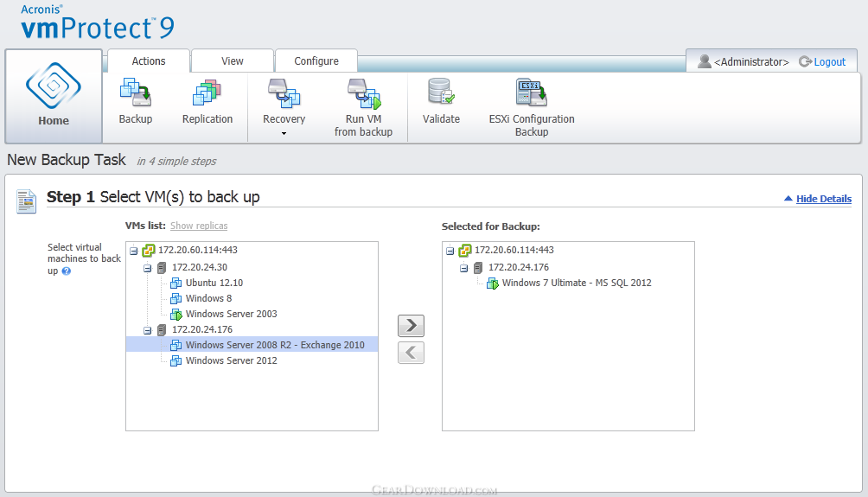Click the Validate label text
The height and width of the screenshot is (497, 868).
[441, 119]
